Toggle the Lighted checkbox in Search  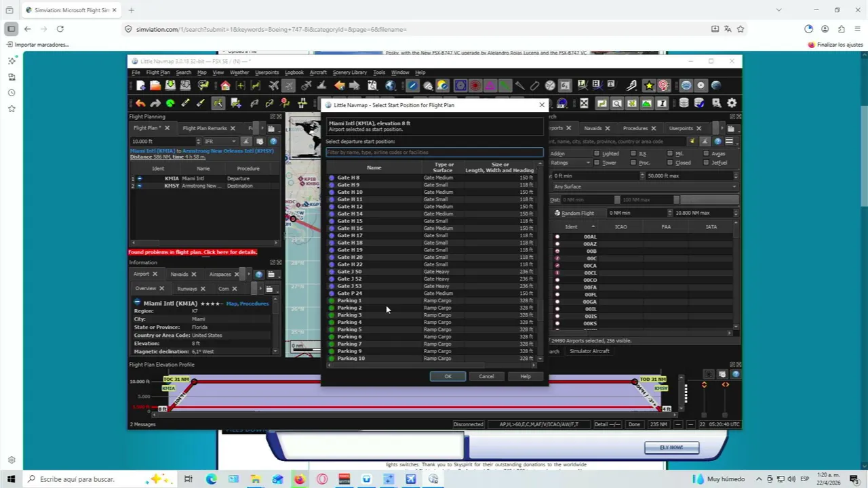[597, 154]
